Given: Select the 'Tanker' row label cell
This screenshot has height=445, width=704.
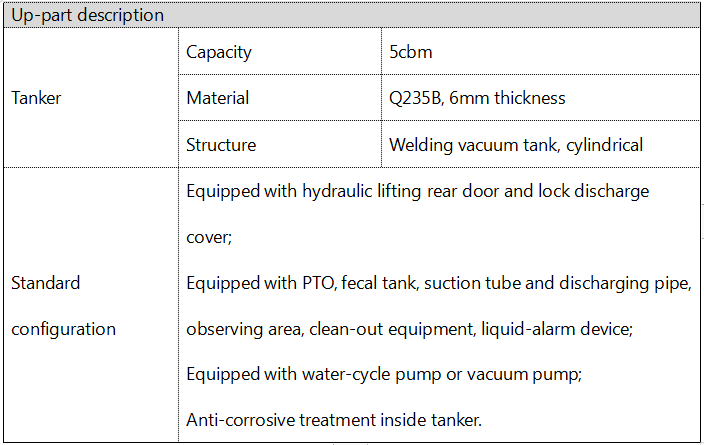Looking at the screenshot, I should pyautogui.click(x=91, y=98).
